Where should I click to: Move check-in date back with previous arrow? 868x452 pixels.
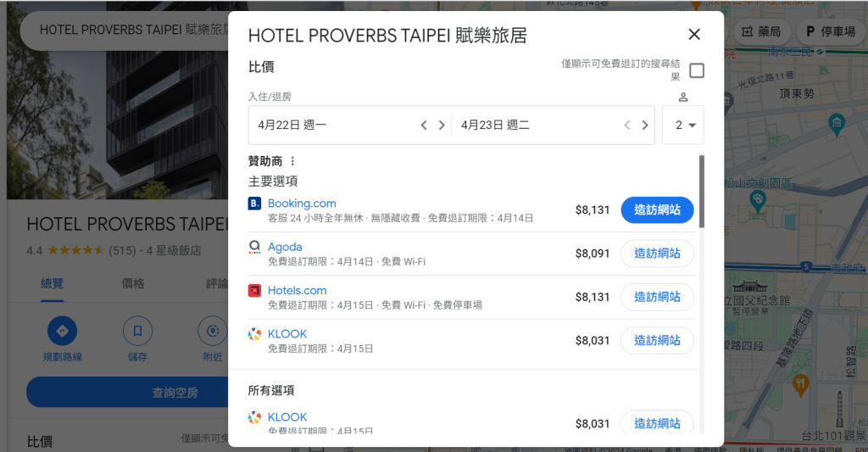point(424,126)
